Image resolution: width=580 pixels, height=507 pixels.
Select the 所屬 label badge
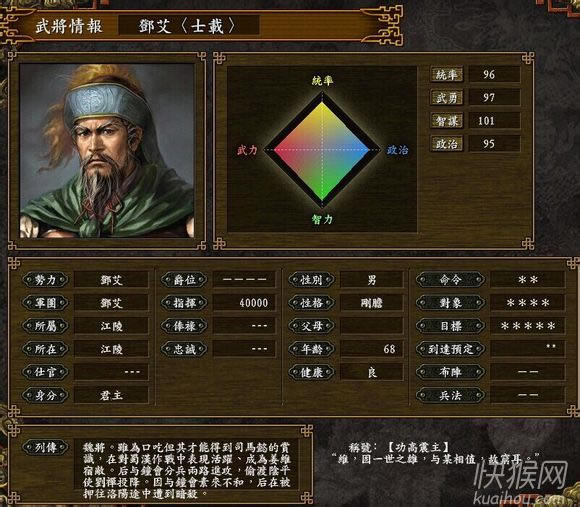(x=45, y=326)
